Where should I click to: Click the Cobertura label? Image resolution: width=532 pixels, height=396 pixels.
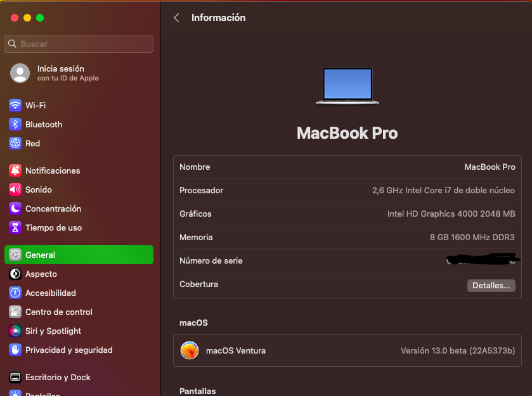[199, 284]
